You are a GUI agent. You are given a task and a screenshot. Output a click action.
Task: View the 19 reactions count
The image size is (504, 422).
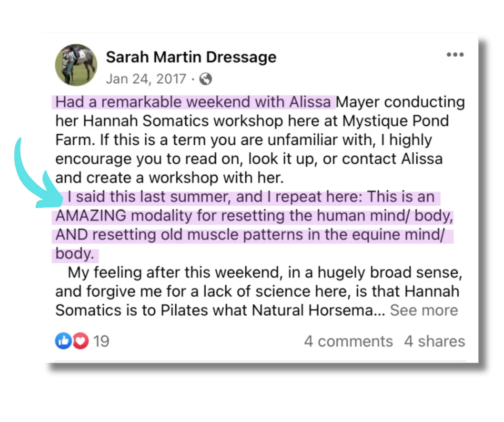point(101,341)
